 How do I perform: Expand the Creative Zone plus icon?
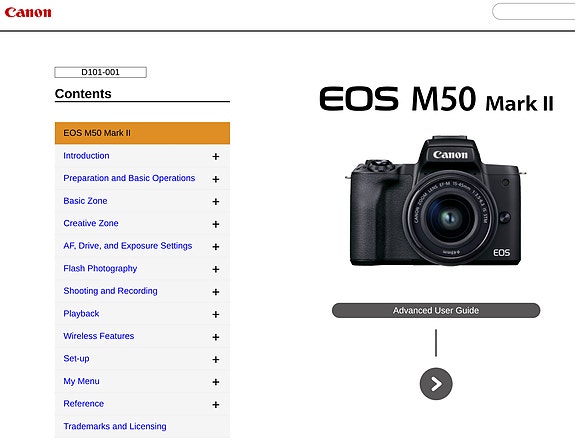click(x=216, y=224)
